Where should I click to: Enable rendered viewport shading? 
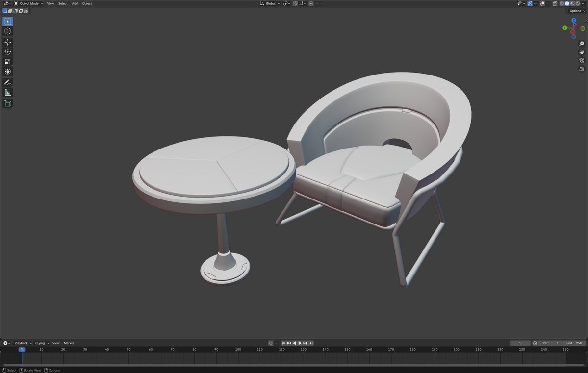click(577, 3)
